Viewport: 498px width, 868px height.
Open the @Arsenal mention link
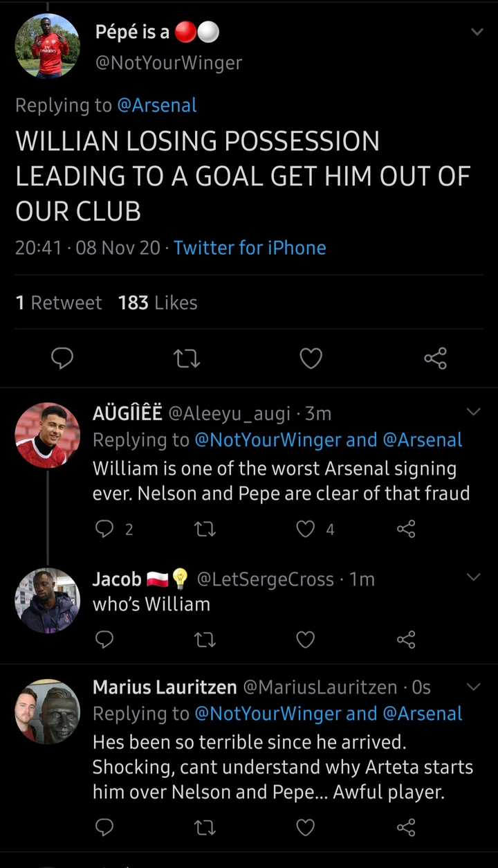pos(157,105)
